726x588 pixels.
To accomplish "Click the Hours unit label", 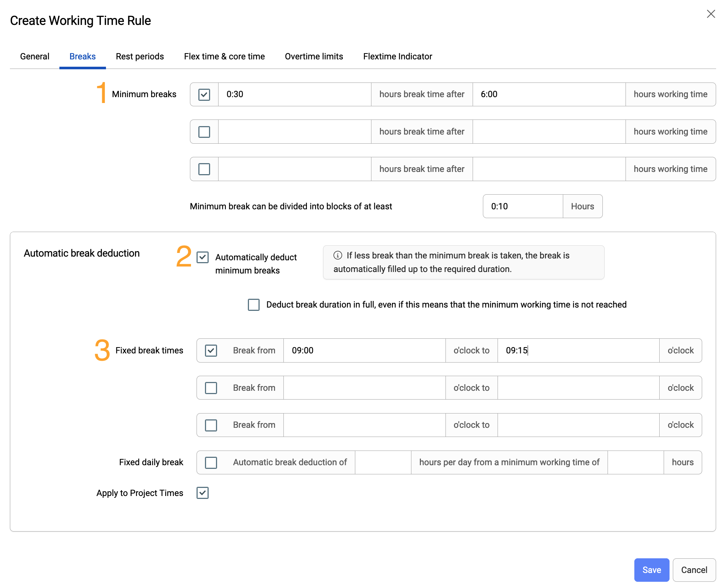I will (x=583, y=206).
